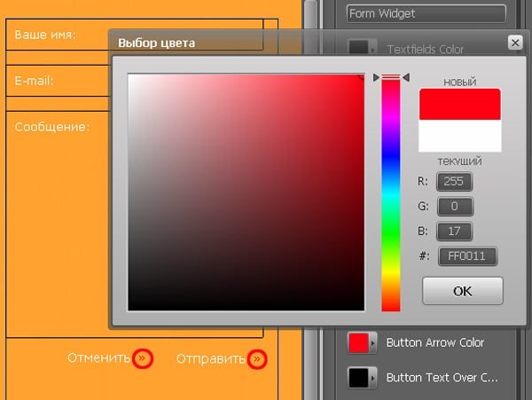Open the Textfields Color swatch
This screenshot has height=400, width=532.
(358, 48)
